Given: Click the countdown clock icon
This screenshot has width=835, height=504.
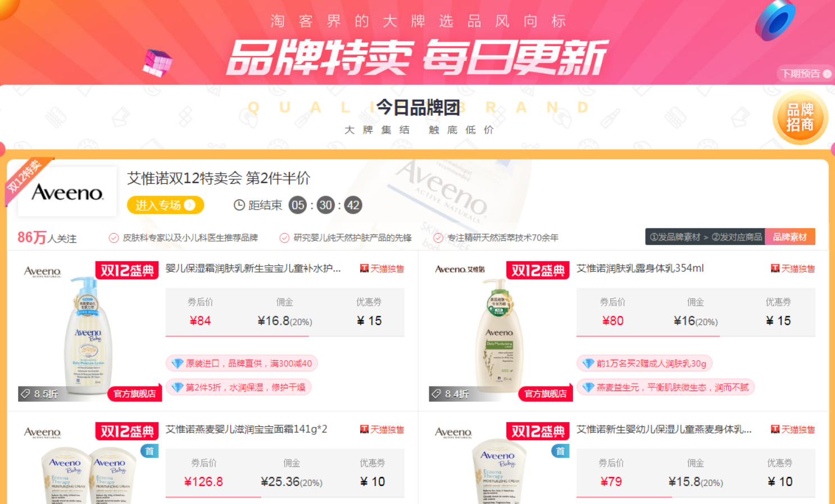Looking at the screenshot, I should pyautogui.click(x=239, y=205).
